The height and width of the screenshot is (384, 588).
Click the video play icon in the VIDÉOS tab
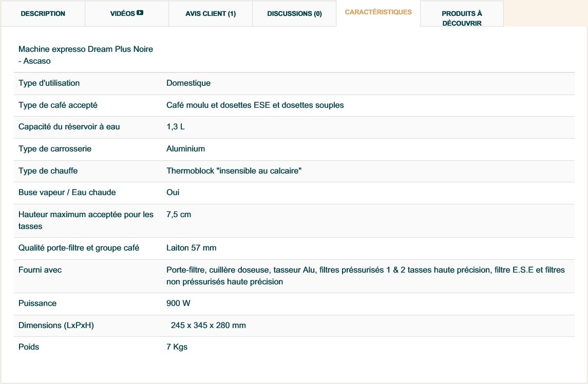(140, 13)
